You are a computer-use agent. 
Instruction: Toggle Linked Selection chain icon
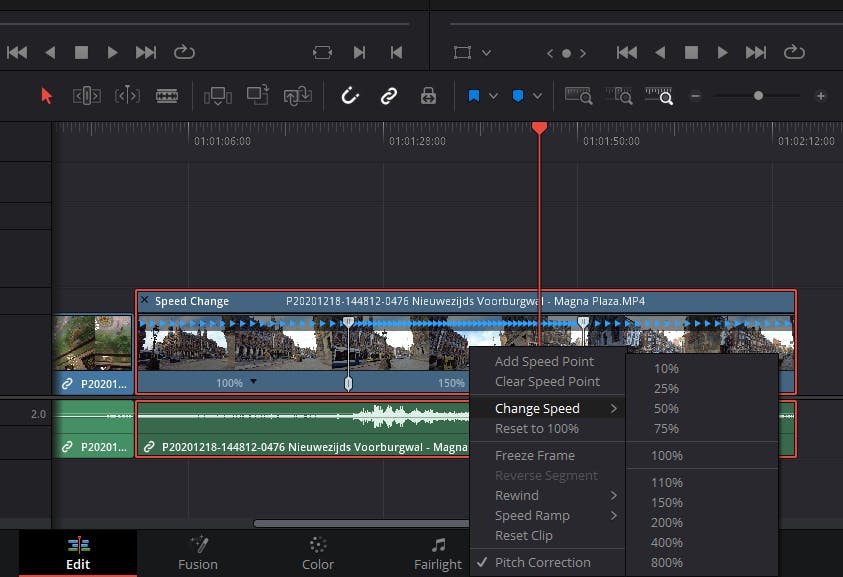point(389,96)
